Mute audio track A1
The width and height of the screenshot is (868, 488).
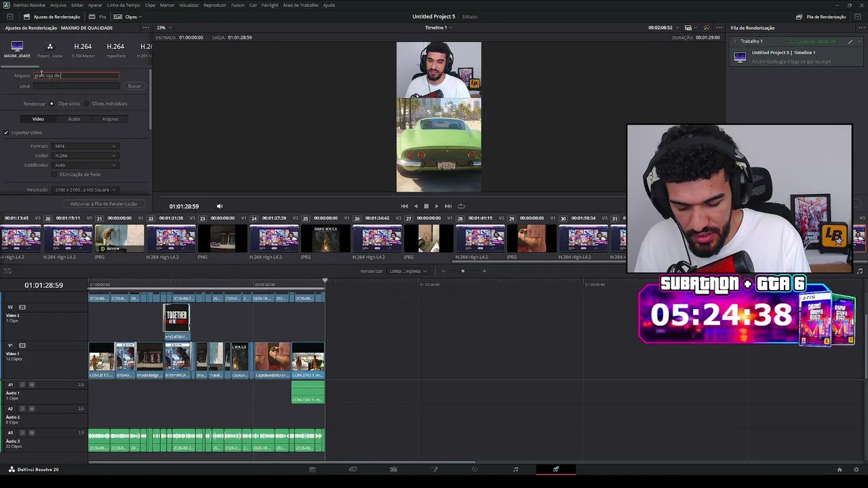[x=32, y=385]
